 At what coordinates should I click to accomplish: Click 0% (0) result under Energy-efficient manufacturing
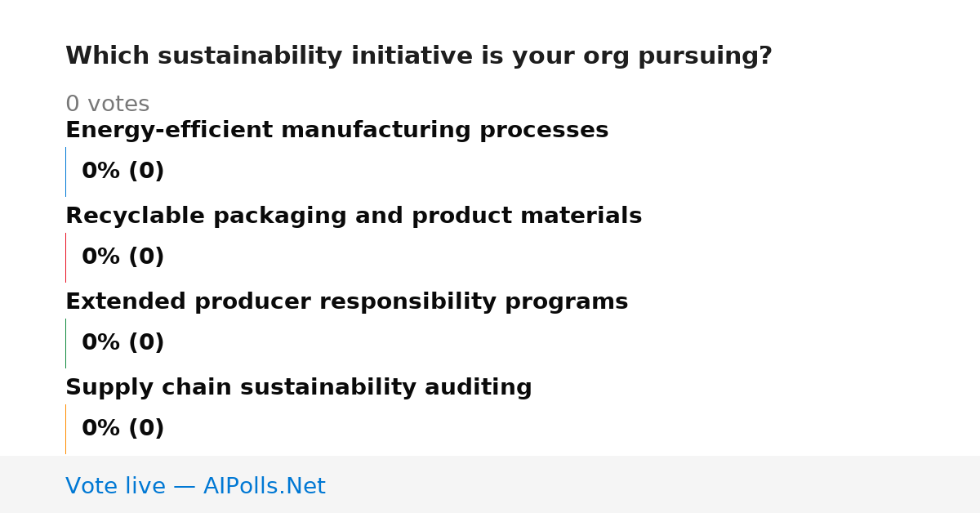(x=122, y=172)
